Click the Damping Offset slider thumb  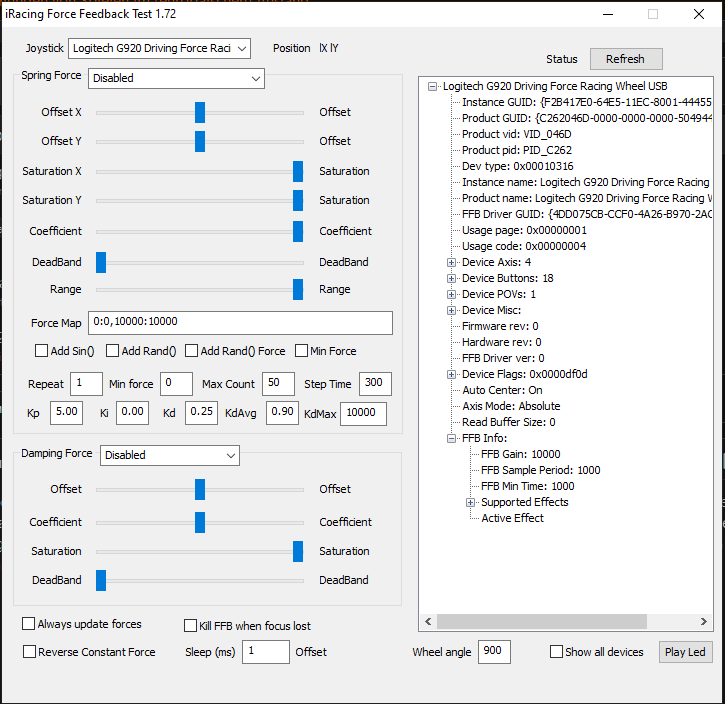(x=200, y=490)
